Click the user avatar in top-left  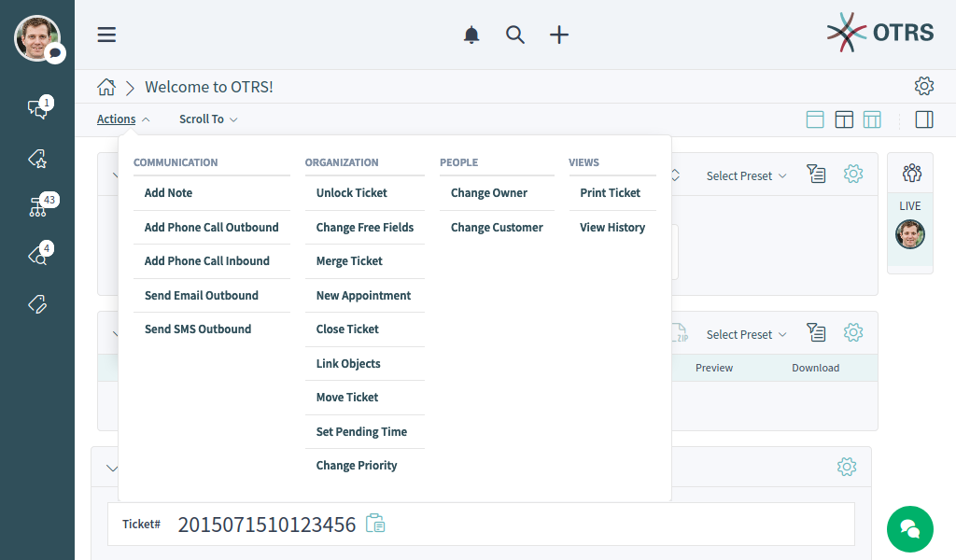pyautogui.click(x=36, y=38)
